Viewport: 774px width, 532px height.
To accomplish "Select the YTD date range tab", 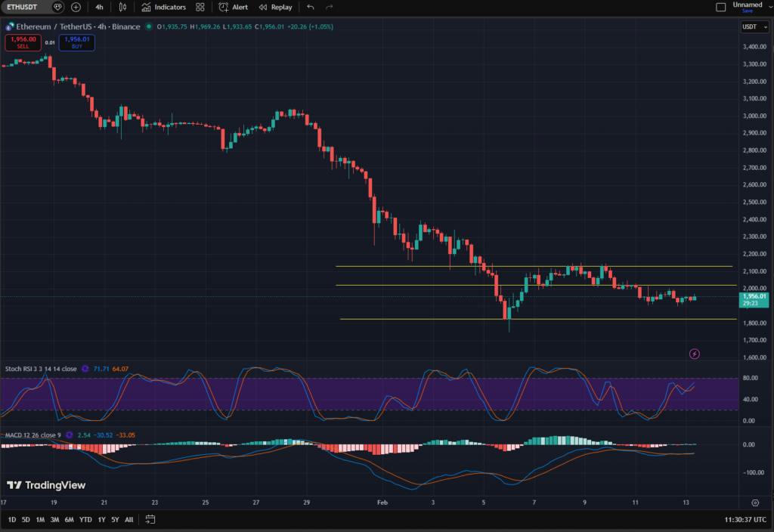I will 85,520.
